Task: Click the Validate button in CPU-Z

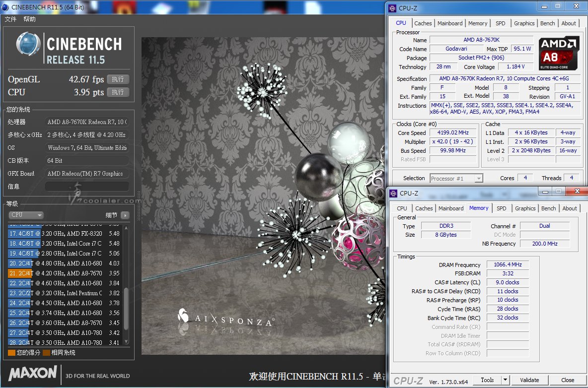Action: point(529,380)
